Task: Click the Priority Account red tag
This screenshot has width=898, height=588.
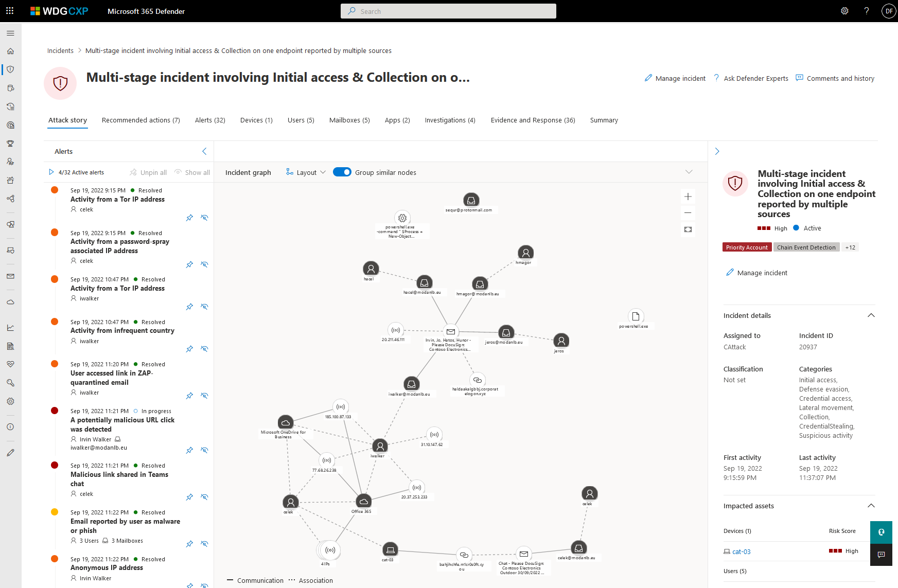Action: pos(747,247)
